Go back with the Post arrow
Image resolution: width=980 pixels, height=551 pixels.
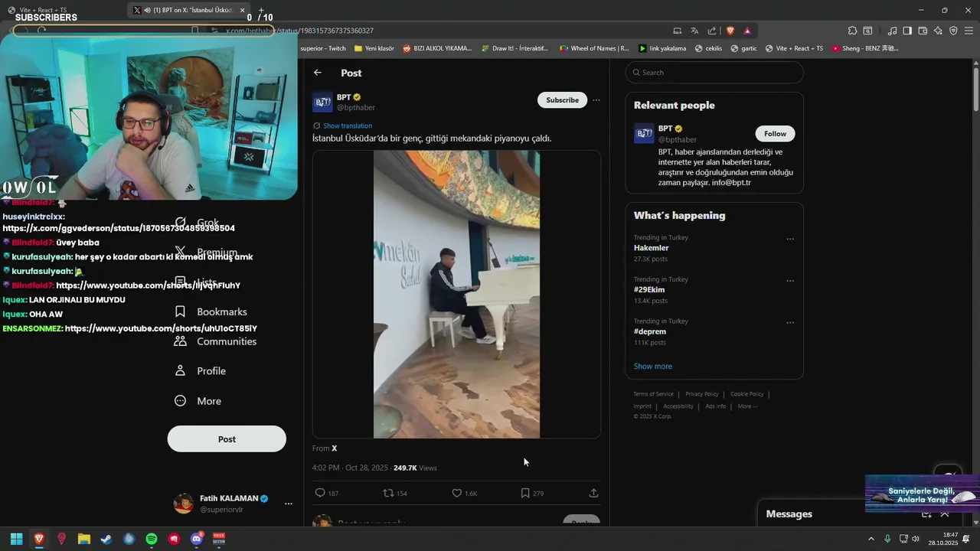click(318, 73)
